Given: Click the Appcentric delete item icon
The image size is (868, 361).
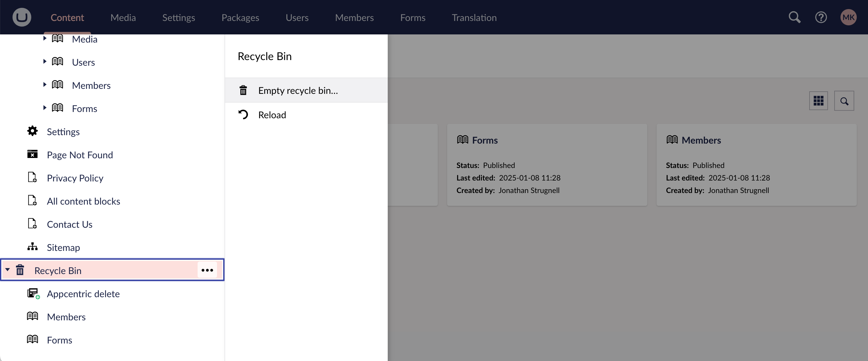Looking at the screenshot, I should pyautogui.click(x=33, y=294).
